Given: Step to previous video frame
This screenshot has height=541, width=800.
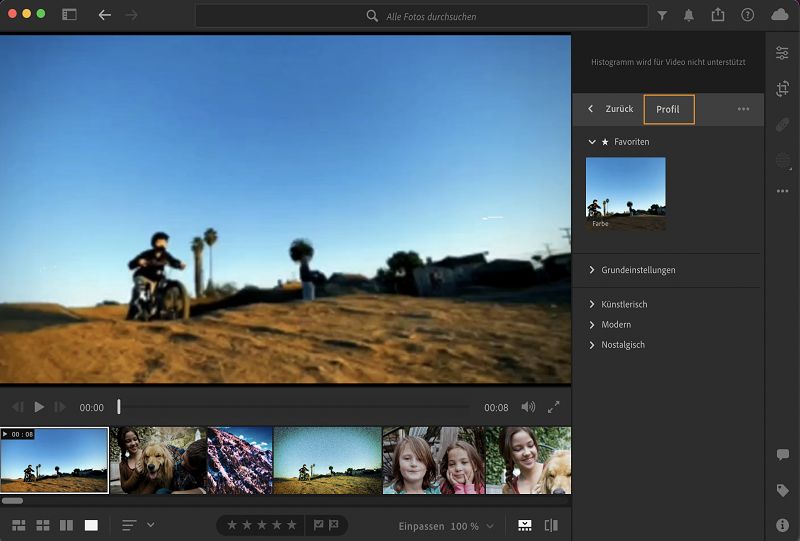Looking at the screenshot, I should point(18,407).
